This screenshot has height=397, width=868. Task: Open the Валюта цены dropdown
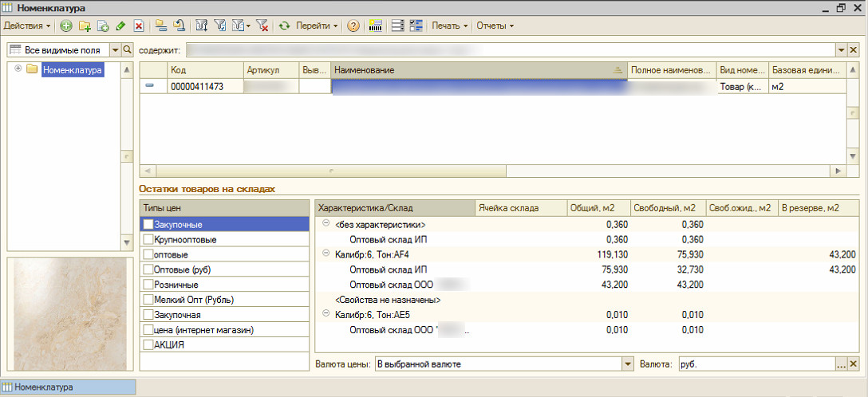point(626,364)
